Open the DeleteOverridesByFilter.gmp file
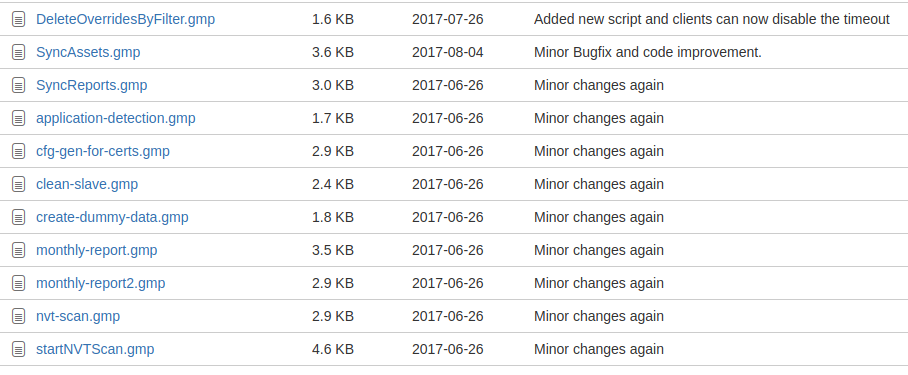Viewport: 908px width, 375px height. coord(125,19)
